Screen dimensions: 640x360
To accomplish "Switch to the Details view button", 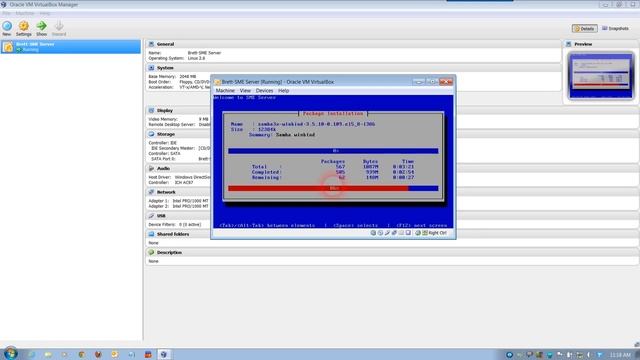I will click(x=584, y=29).
